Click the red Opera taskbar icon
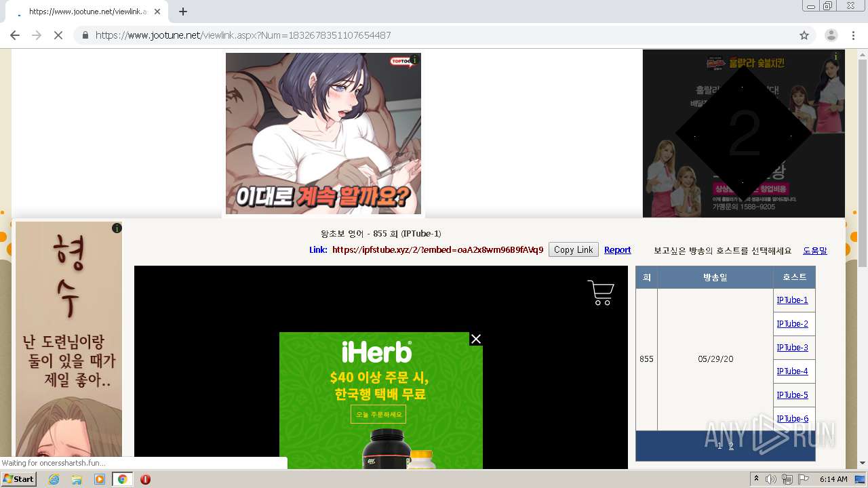The width and height of the screenshot is (868, 488). tap(145, 479)
